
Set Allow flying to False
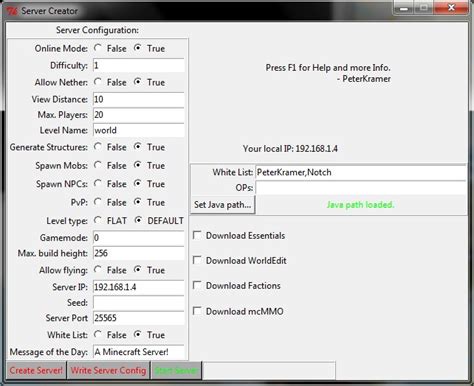[x=98, y=270]
